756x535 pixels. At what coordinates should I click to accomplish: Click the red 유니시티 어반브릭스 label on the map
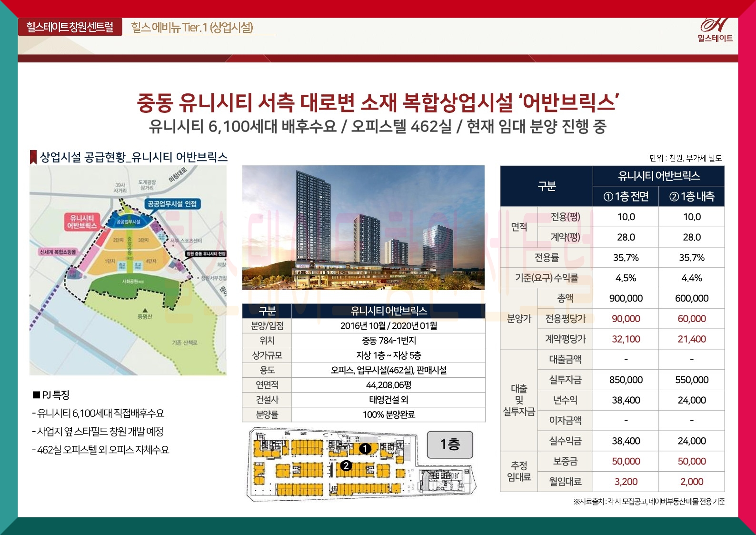click(82, 222)
